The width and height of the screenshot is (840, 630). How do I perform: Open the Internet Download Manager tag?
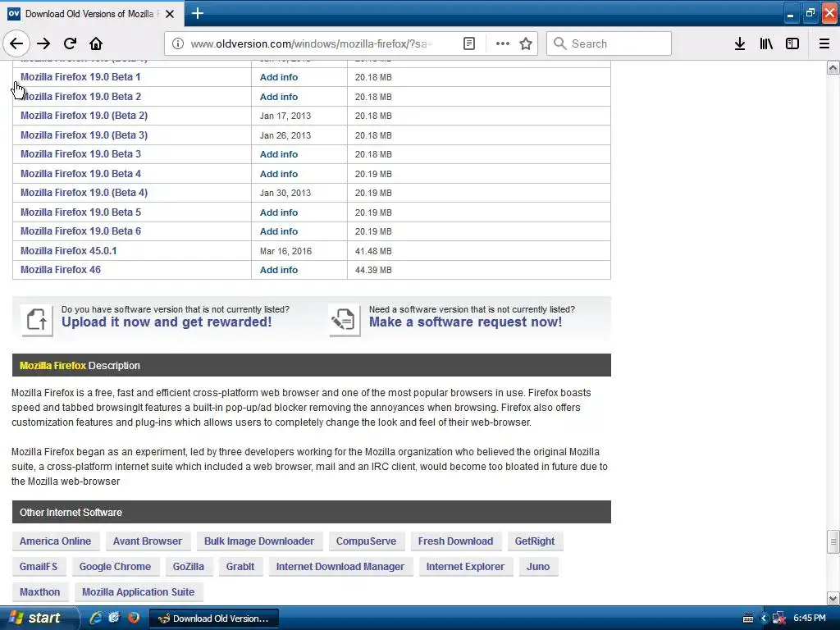[340, 567]
